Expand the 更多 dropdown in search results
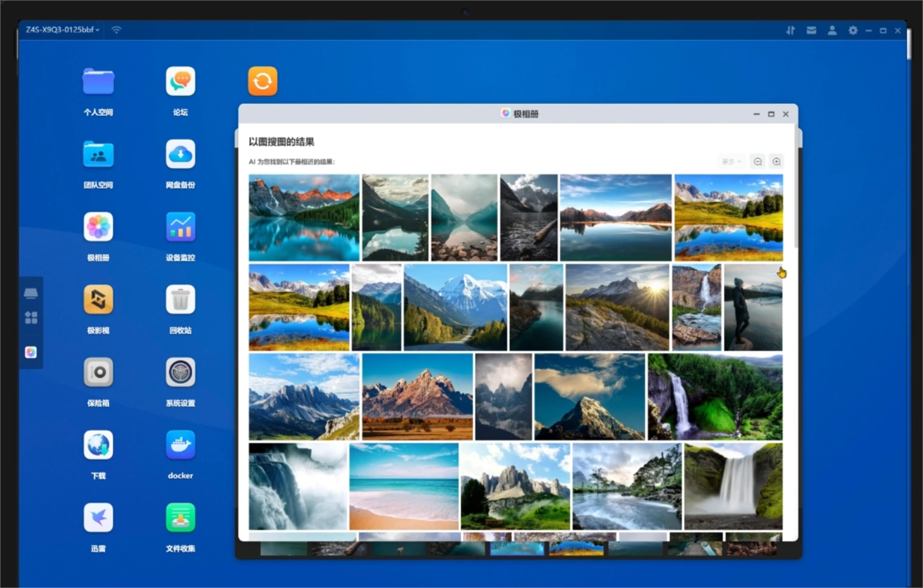This screenshot has height=588, width=923. (730, 162)
